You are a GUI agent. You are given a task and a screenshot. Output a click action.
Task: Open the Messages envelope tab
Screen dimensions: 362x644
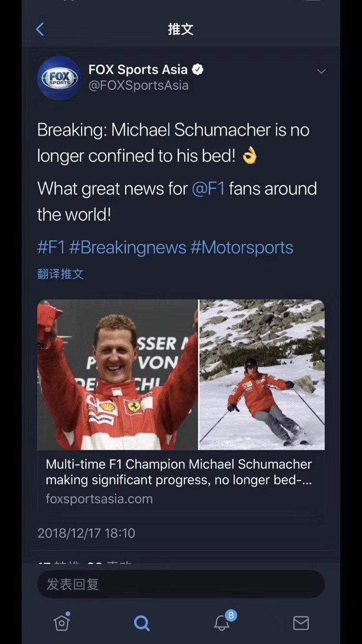301,623
